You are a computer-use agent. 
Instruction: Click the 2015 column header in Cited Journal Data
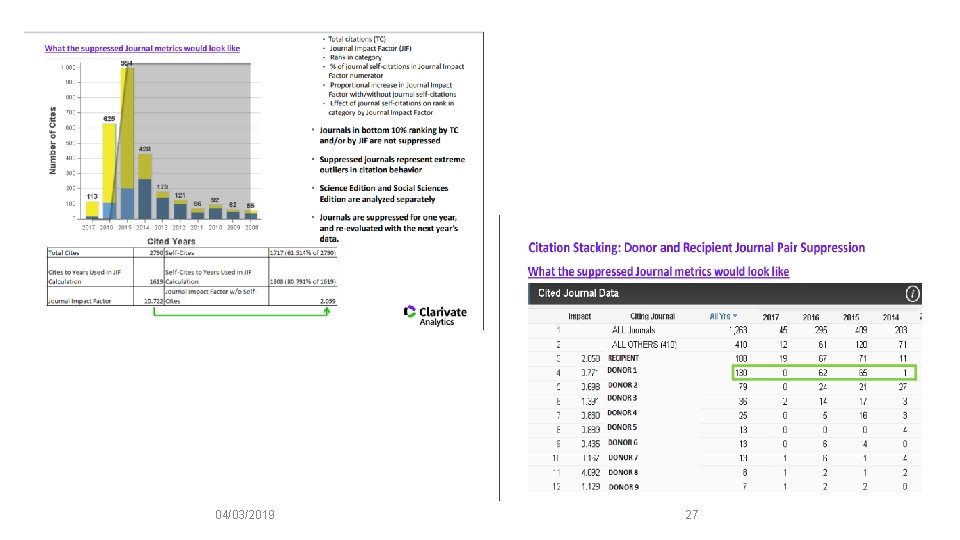851,317
